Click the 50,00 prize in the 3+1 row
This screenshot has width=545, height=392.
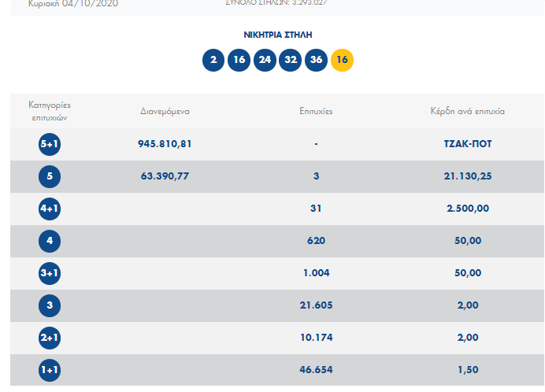pos(468,273)
